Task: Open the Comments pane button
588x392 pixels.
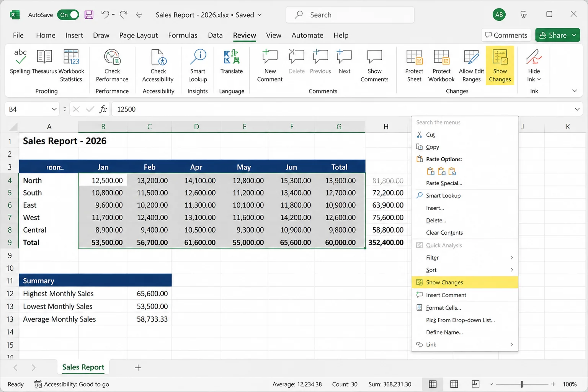Action: (x=506, y=35)
